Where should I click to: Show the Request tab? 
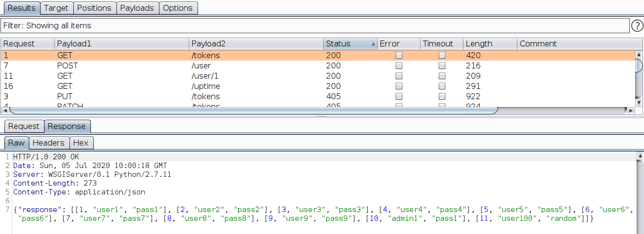23,126
